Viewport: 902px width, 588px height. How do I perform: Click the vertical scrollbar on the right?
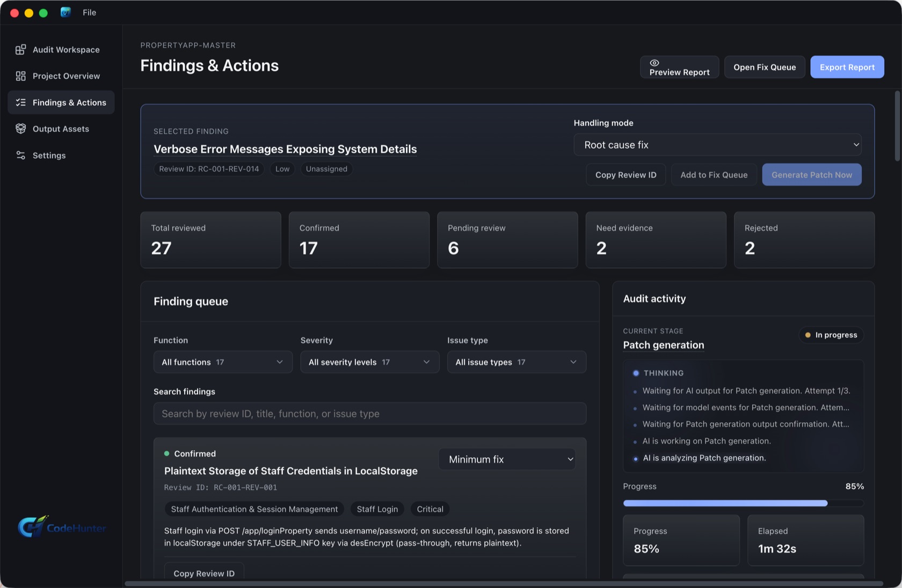897,126
